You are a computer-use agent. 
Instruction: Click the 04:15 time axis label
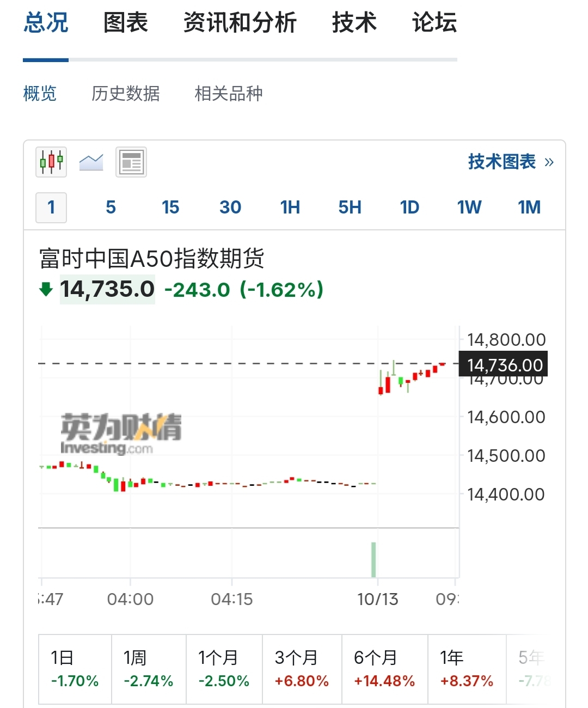(x=232, y=600)
